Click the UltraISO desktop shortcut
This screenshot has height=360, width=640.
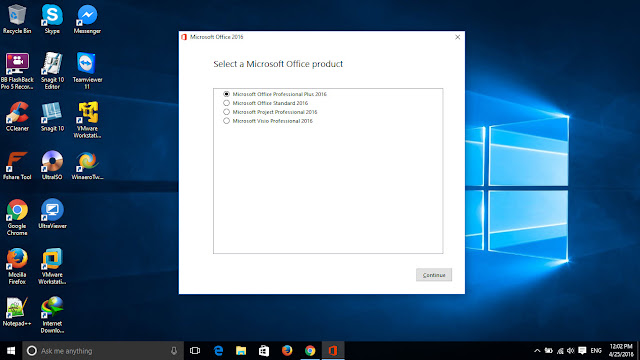[52, 165]
